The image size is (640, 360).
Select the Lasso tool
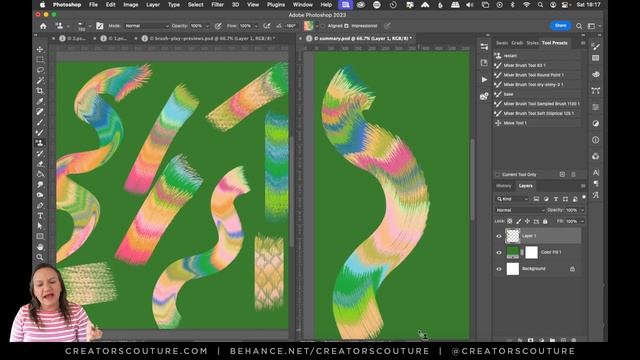(40, 70)
